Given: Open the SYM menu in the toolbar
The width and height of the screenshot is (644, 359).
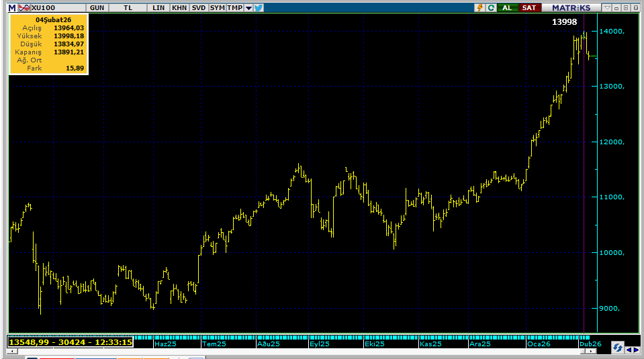Looking at the screenshot, I should point(217,7).
